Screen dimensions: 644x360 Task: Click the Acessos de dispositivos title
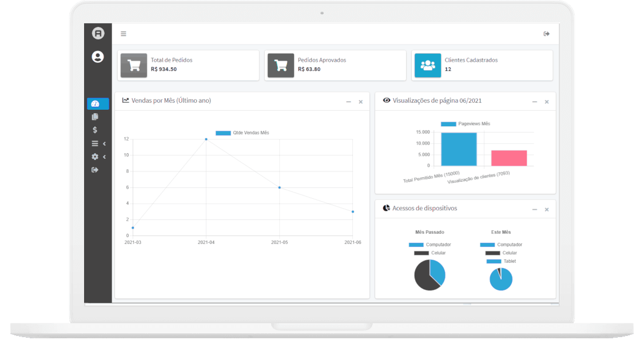point(425,208)
